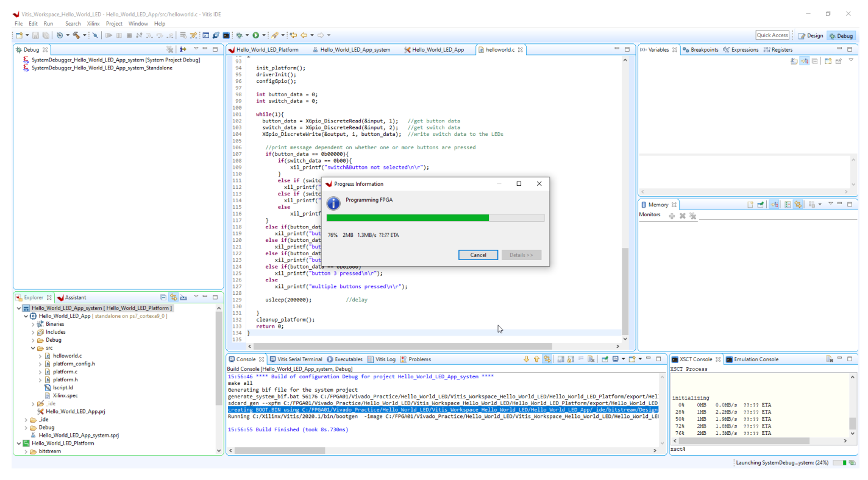Collapse Hello_World_LED_App_system project node
The width and height of the screenshot is (868, 480).
(x=19, y=308)
